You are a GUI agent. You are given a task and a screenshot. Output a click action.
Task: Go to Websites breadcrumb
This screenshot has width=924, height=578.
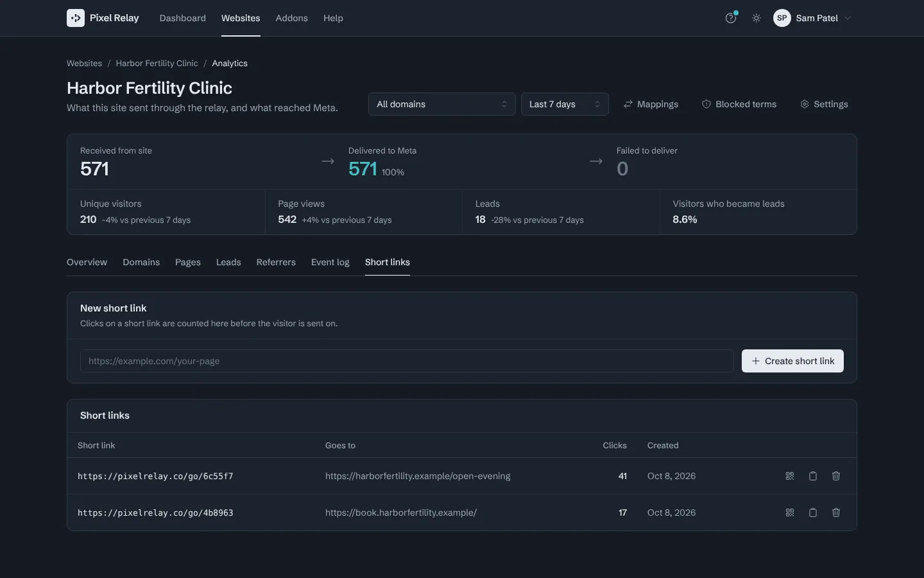click(84, 63)
